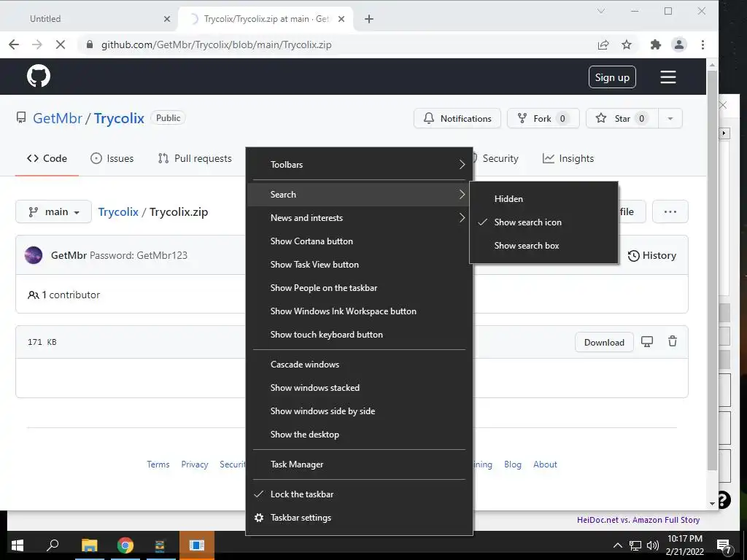Open the GetMbr owner link
This screenshot has width=747, height=560.
pos(58,119)
